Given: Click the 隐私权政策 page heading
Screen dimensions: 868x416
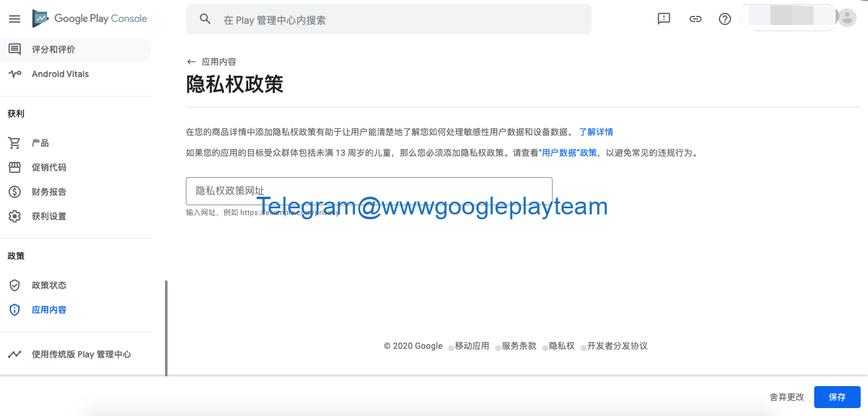Looking at the screenshot, I should [235, 84].
